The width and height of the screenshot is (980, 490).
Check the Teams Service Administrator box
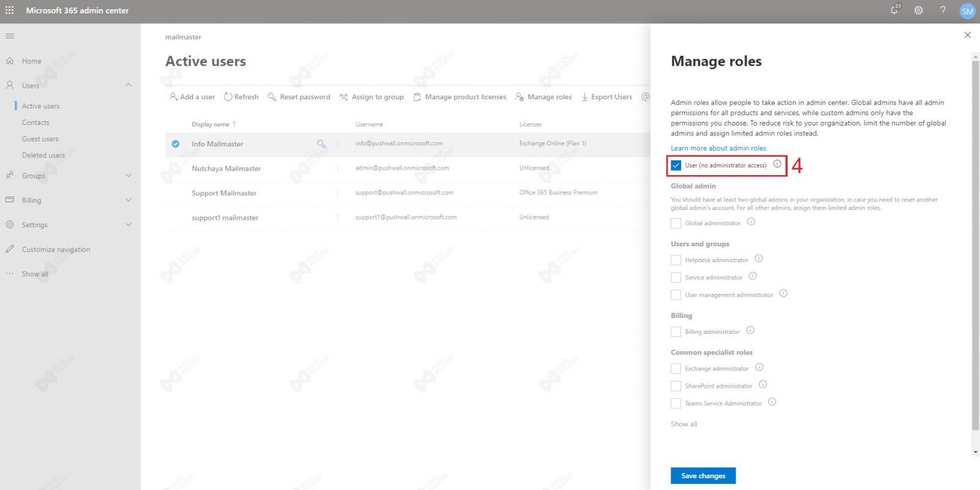[676, 404]
